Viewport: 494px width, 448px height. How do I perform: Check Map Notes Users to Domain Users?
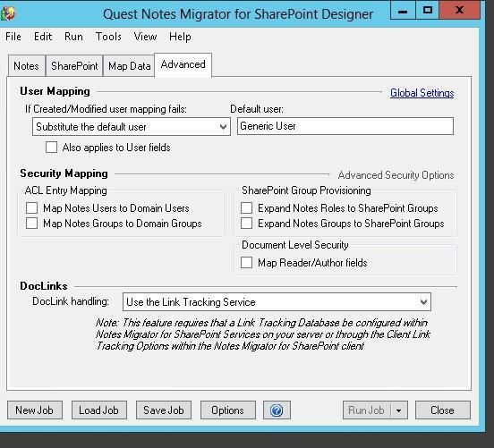[x=32, y=208]
